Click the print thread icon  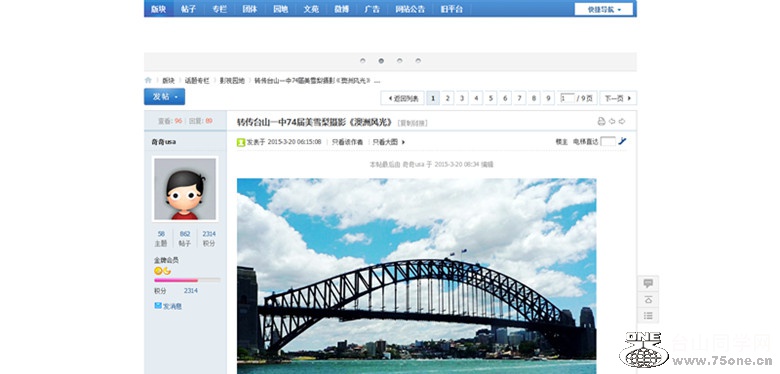pos(601,121)
